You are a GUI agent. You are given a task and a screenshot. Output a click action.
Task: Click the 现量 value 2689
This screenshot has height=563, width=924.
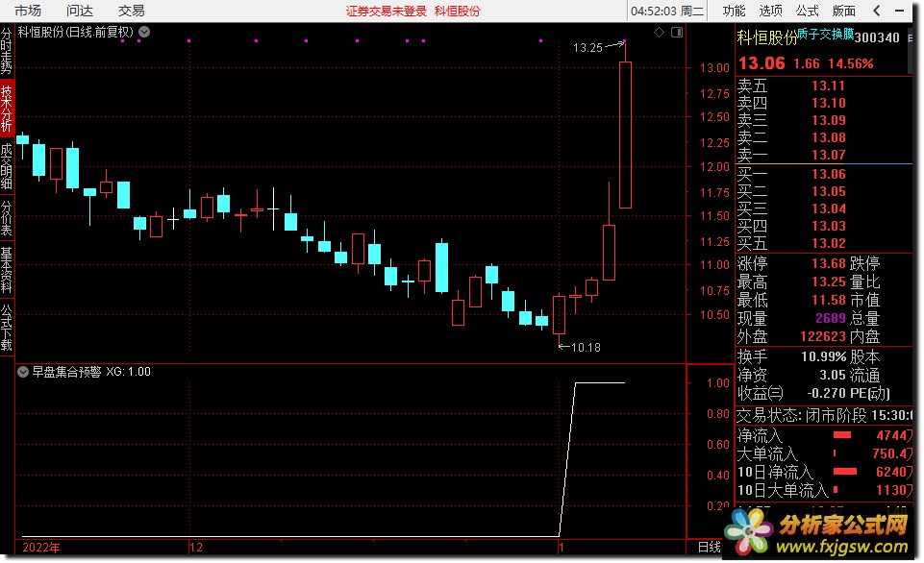[x=831, y=318]
